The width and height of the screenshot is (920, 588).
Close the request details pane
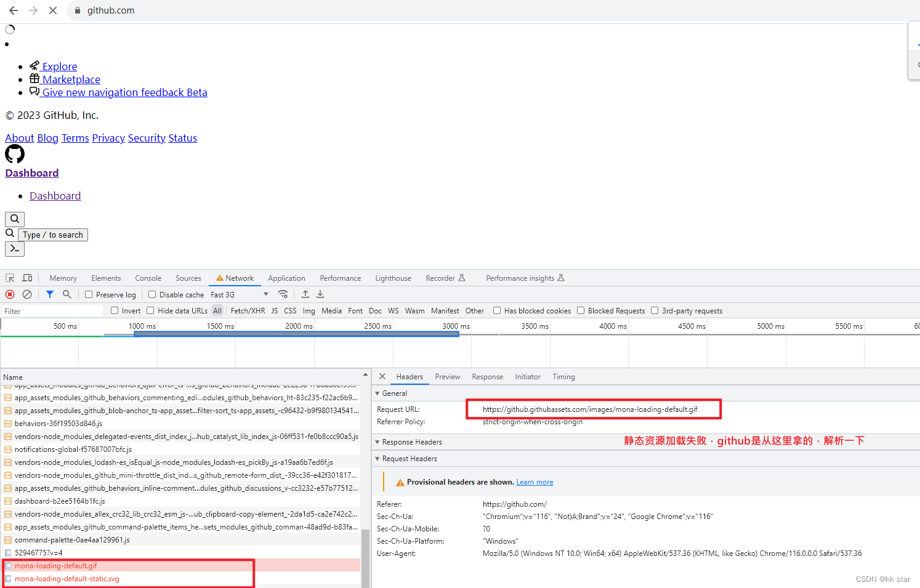click(x=382, y=376)
